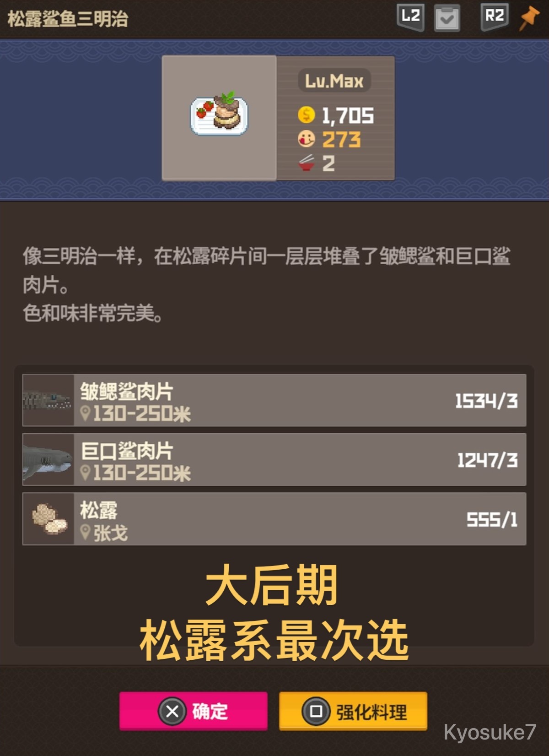Select the 皱鳃鲨肉片 ingredient row
The image size is (549, 756).
pyautogui.click(x=274, y=400)
